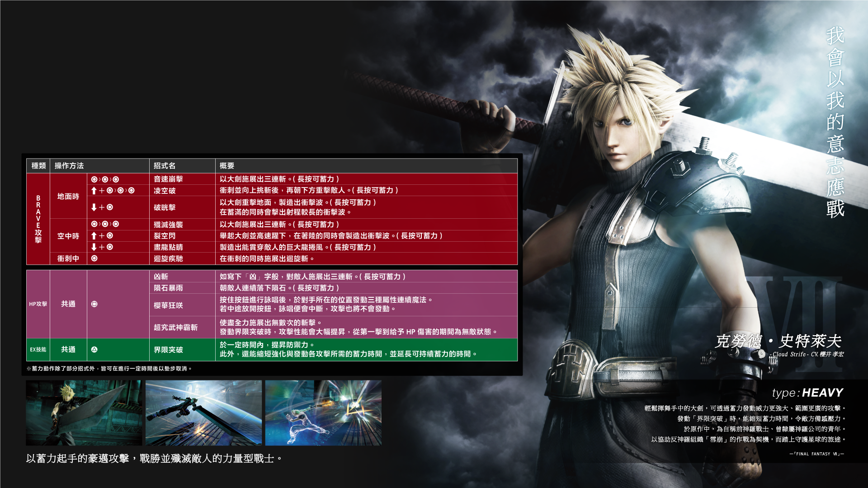Select the 凌空破 description 衝刺並向上挑斬後
The height and width of the screenshot is (488, 868).
[x=309, y=190]
